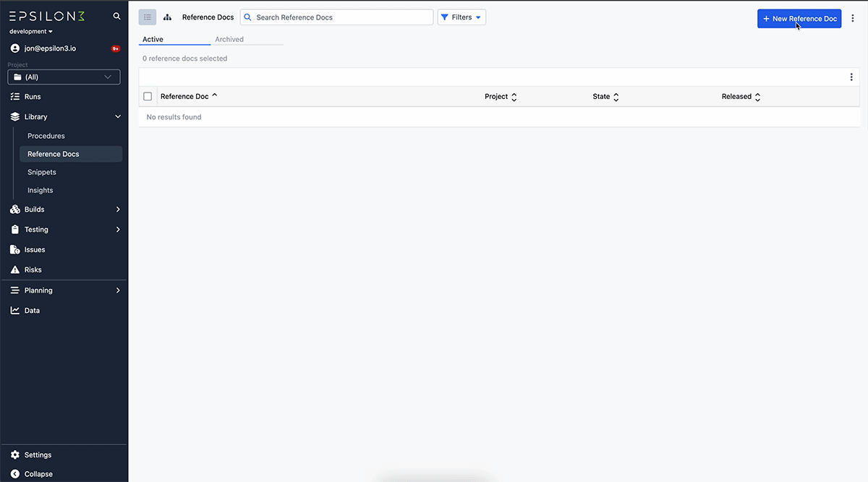This screenshot has width=868, height=482.
Task: Click the Issues document icon
Action: 15,250
